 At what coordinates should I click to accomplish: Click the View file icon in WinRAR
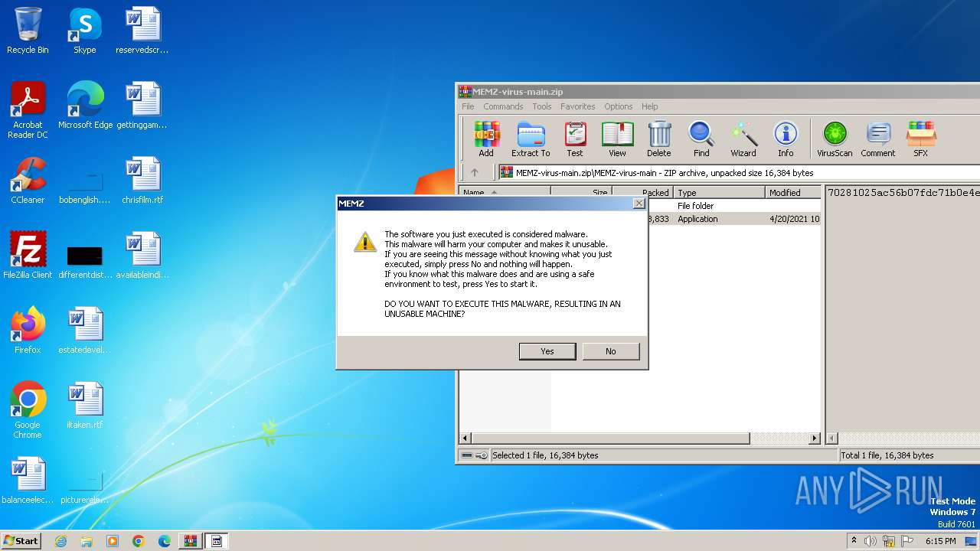click(617, 139)
